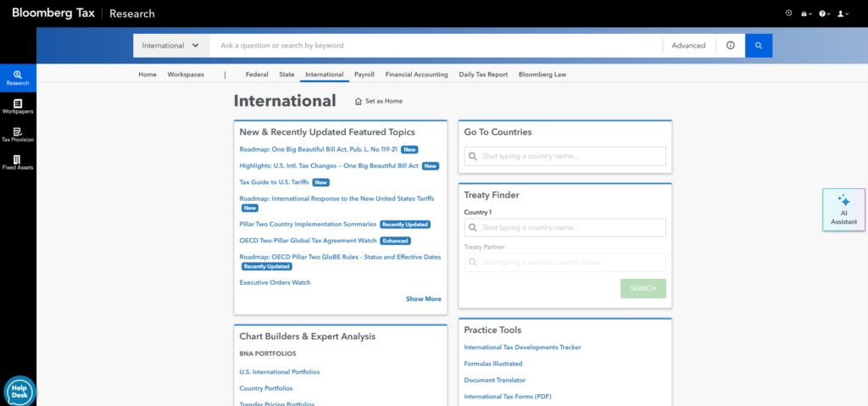Open Tax Provision in the sidebar

18,134
